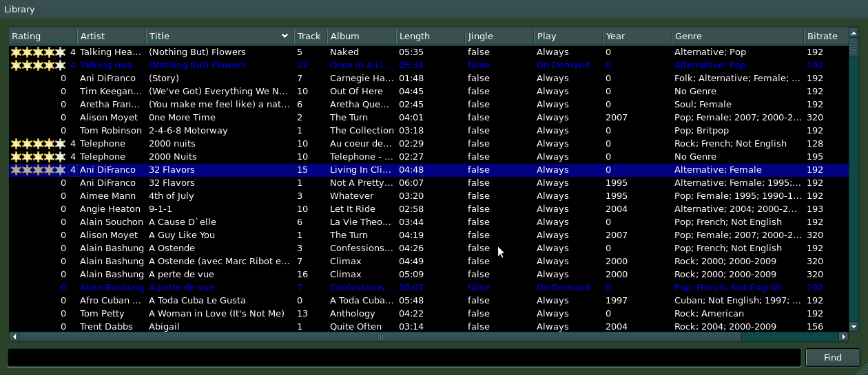Sort library by Artist column header
The width and height of the screenshot is (868, 375).
(x=112, y=36)
